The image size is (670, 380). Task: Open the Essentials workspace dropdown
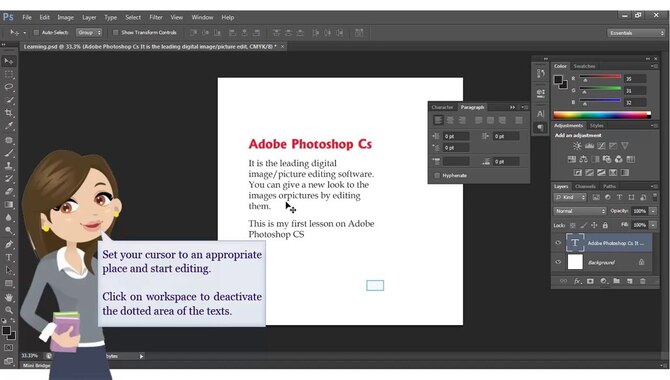point(636,33)
